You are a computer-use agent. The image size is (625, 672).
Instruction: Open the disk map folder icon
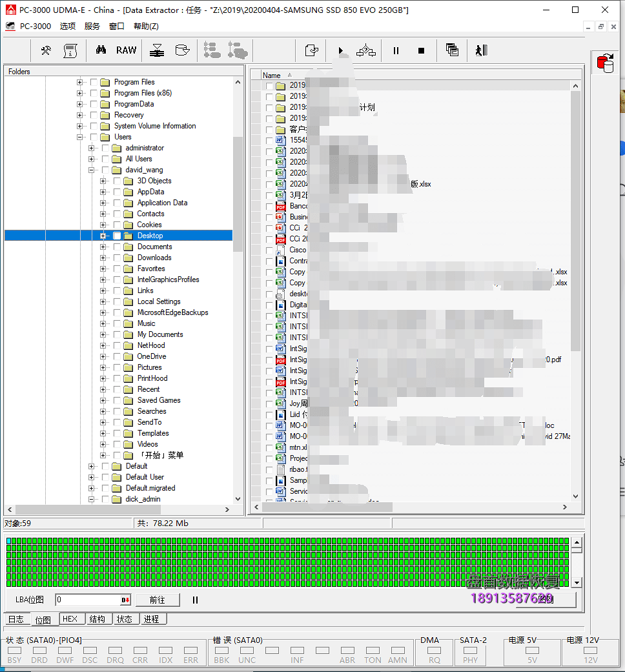click(183, 50)
